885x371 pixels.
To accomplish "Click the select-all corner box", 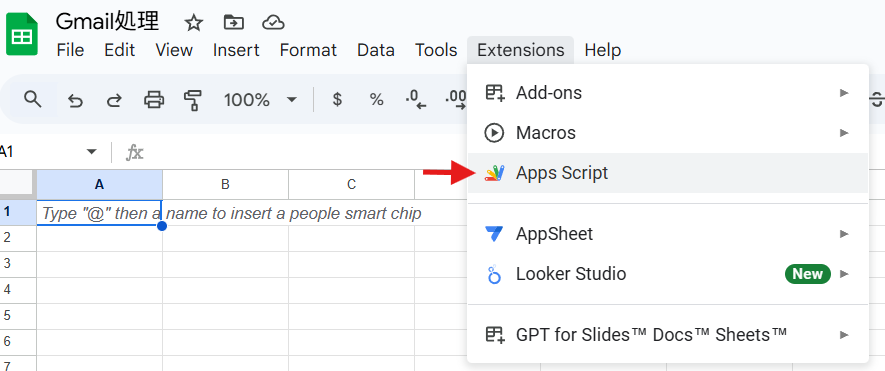I will click(x=17, y=184).
